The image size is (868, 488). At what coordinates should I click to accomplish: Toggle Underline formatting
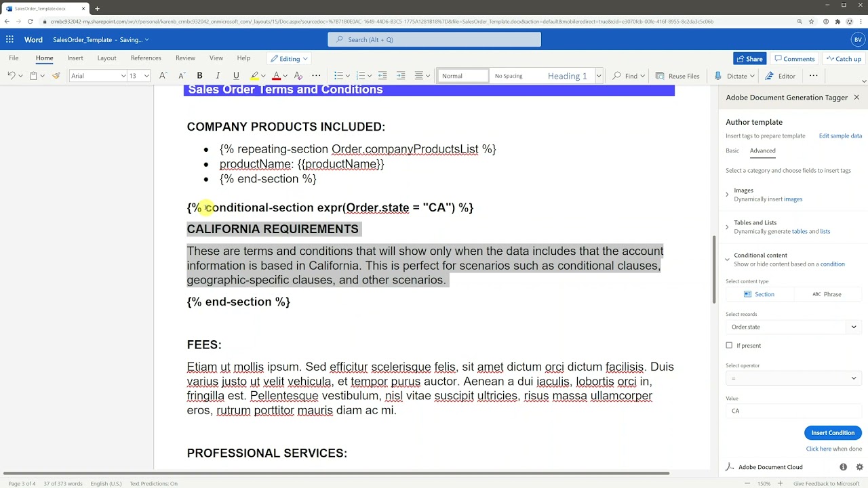click(x=236, y=76)
